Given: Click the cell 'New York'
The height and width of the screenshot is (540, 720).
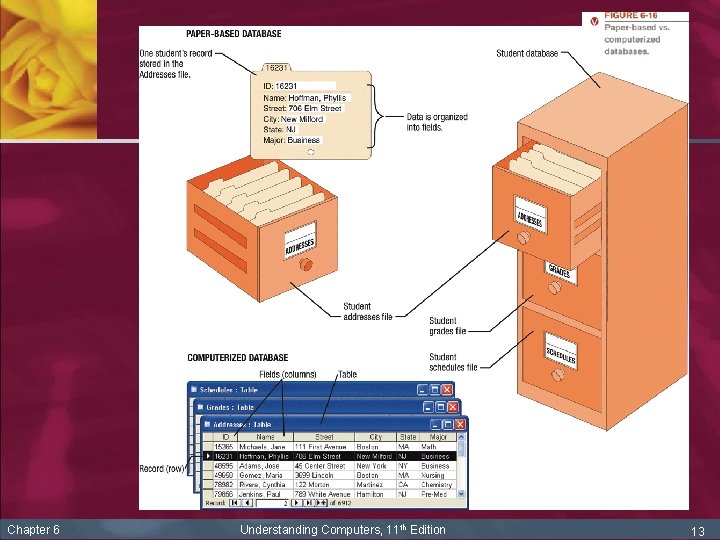Looking at the screenshot, I should (376, 466).
